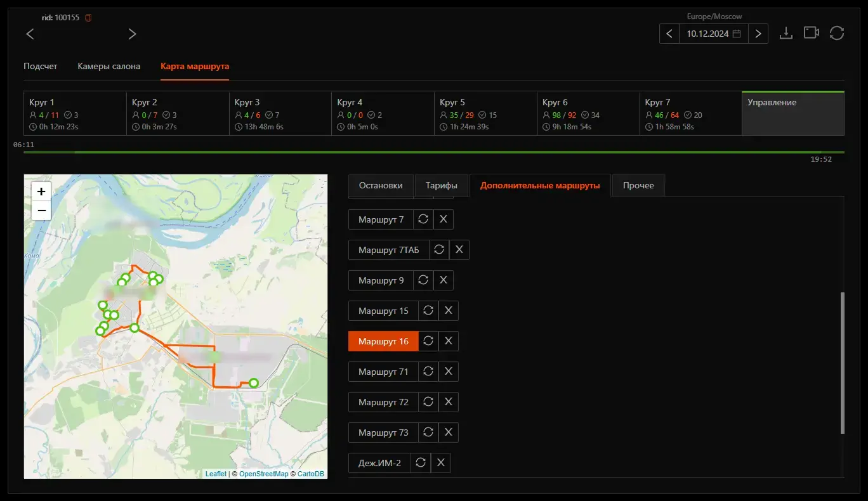The image size is (868, 501).
Task: Click the download icon near date
Action: [786, 33]
